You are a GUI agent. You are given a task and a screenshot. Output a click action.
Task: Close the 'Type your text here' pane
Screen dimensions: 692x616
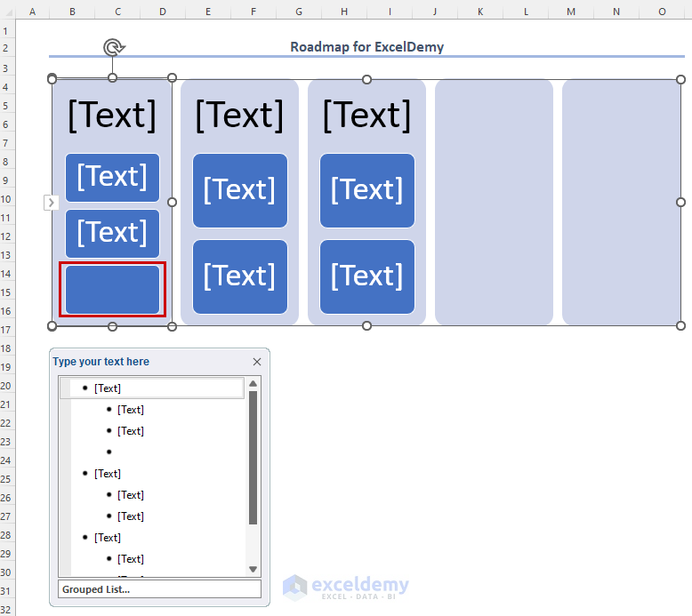257,362
